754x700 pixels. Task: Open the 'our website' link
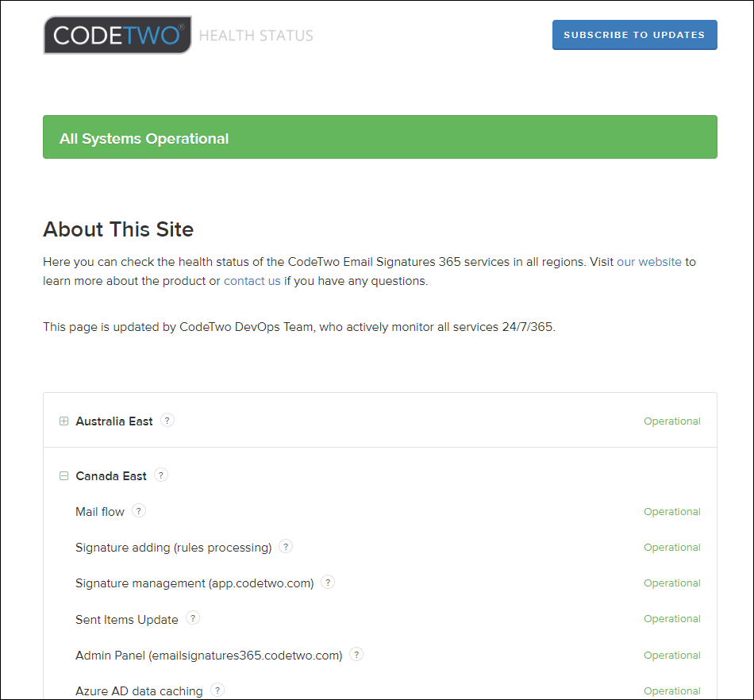pyautogui.click(x=648, y=262)
